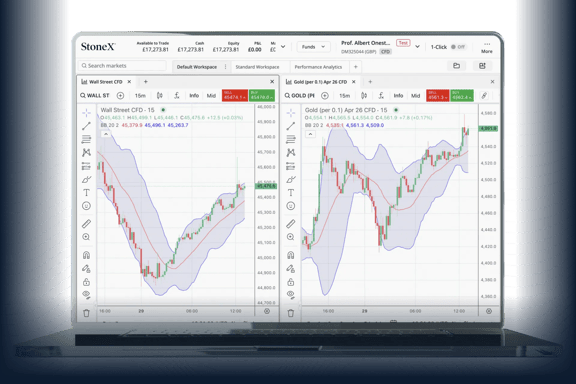Open the More menu

coord(487,47)
